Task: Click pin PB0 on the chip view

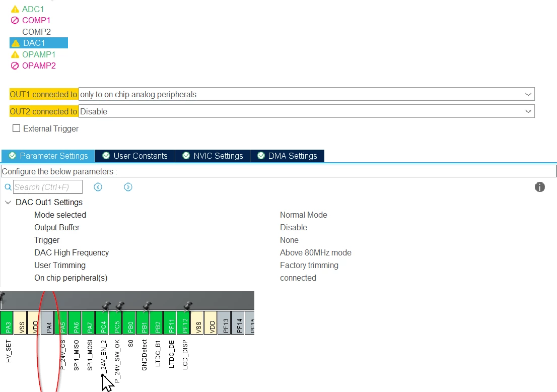Action: [x=129, y=323]
